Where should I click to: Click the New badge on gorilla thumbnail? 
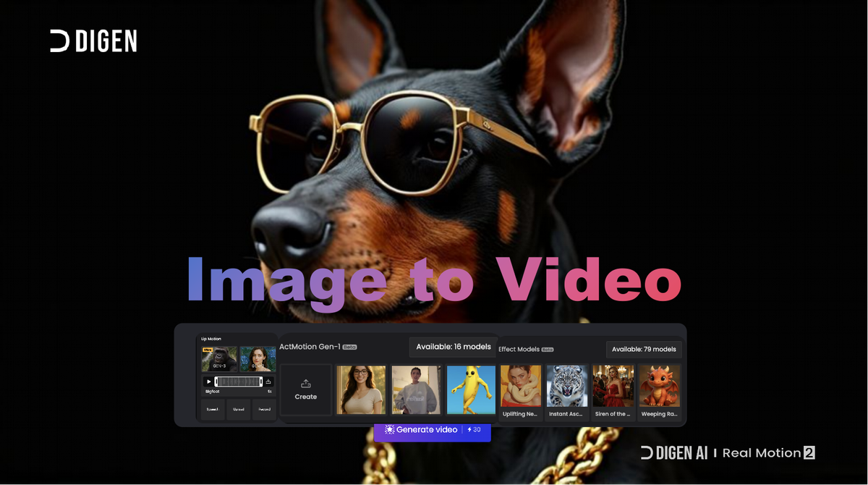coord(208,350)
